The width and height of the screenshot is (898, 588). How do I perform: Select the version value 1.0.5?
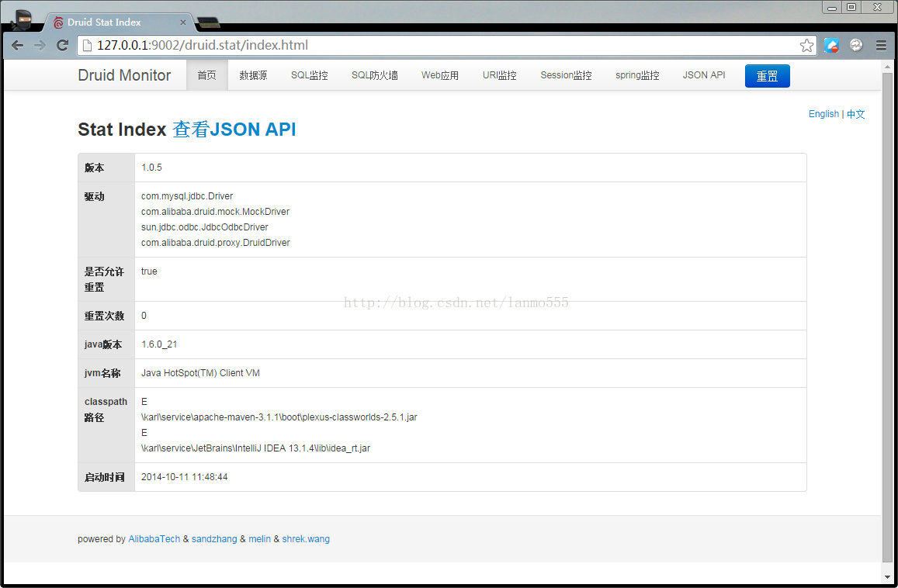(x=152, y=168)
